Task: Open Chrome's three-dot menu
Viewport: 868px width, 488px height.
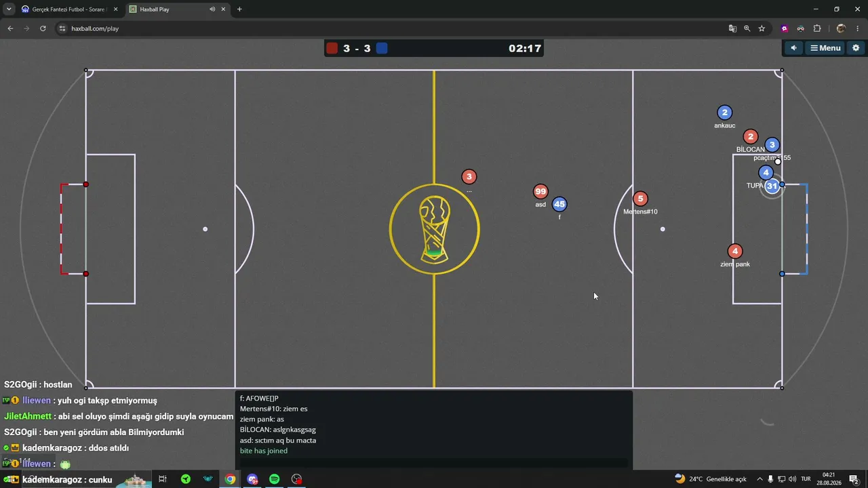Action: point(858,28)
